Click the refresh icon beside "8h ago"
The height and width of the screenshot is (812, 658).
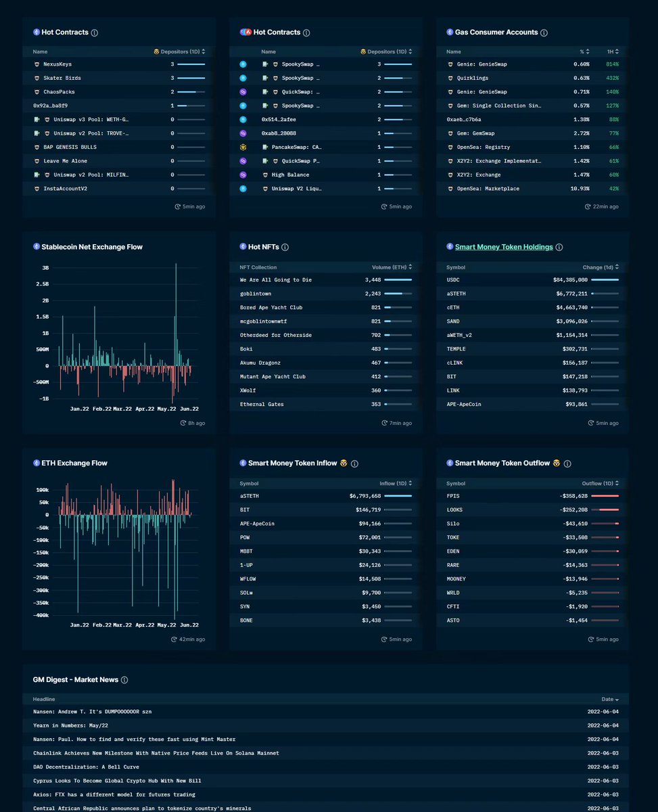click(x=183, y=423)
